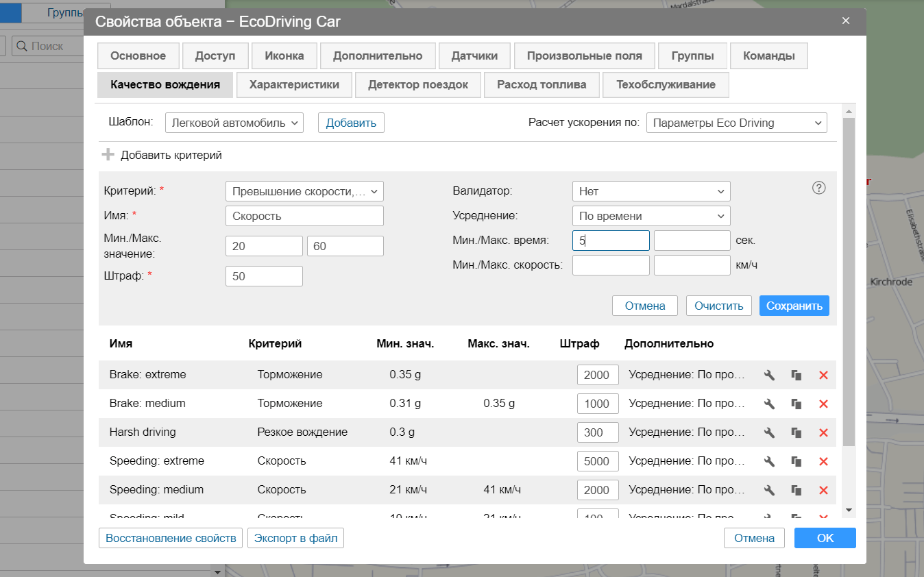This screenshot has width=924, height=577.
Task: Open the Шаблон template dropdown
Action: click(234, 123)
